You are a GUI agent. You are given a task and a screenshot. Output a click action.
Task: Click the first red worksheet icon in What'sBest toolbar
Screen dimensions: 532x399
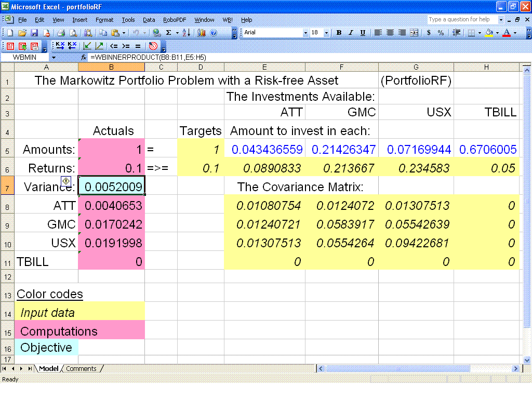coord(10,46)
